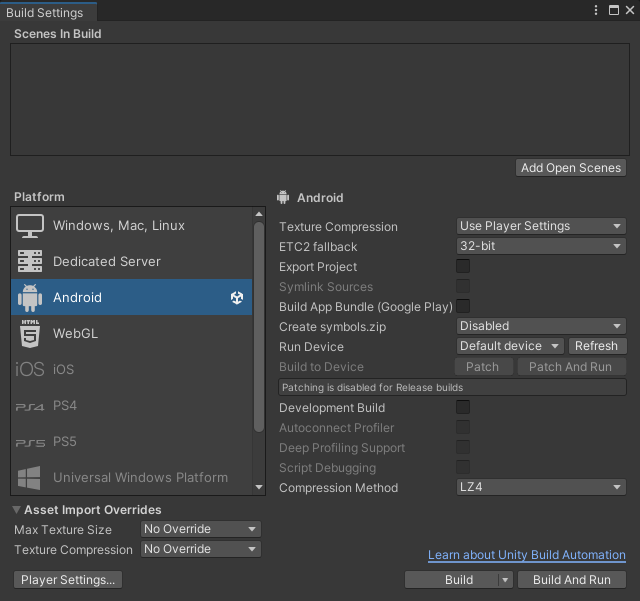This screenshot has height=601, width=640.
Task: Open the Compression Method LZ4 dropdown
Action: pos(541,487)
